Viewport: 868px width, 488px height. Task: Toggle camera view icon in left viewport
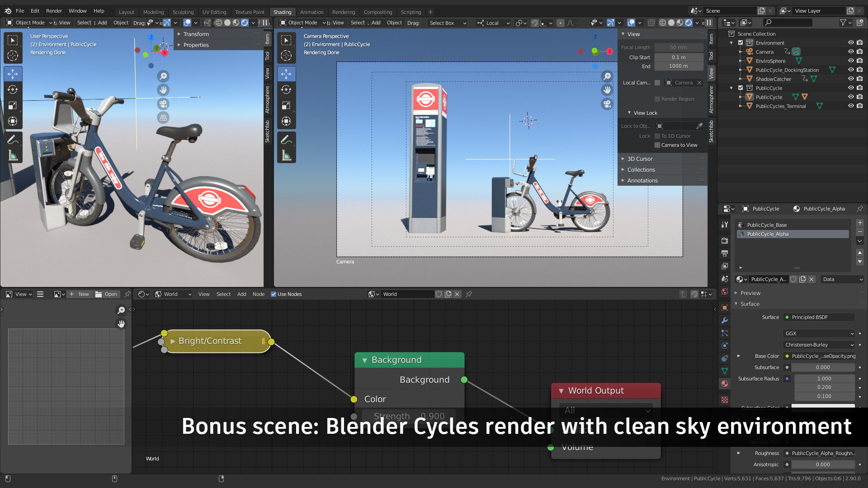coord(163,104)
